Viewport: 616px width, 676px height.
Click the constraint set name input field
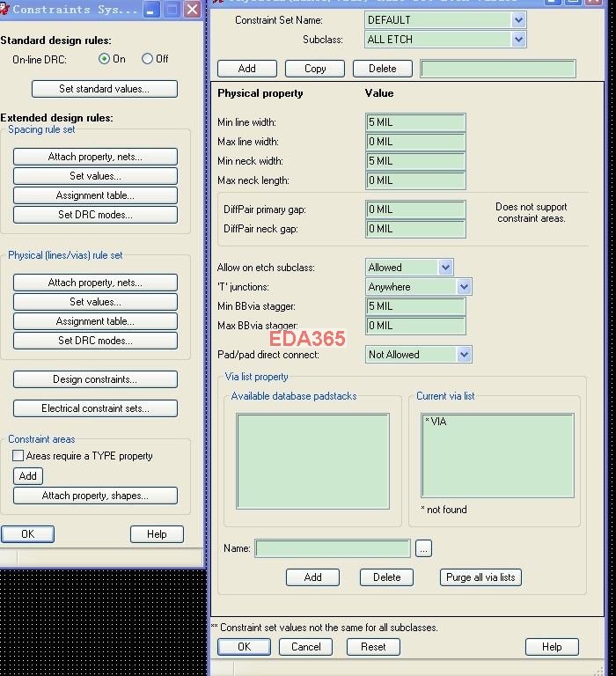coord(498,69)
